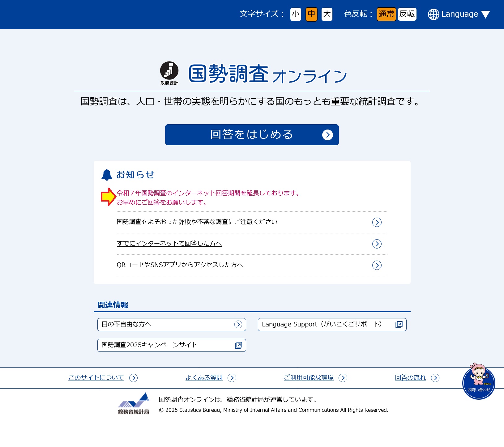Select 通常 color mode
This screenshot has height=447, width=504.
[x=386, y=14]
